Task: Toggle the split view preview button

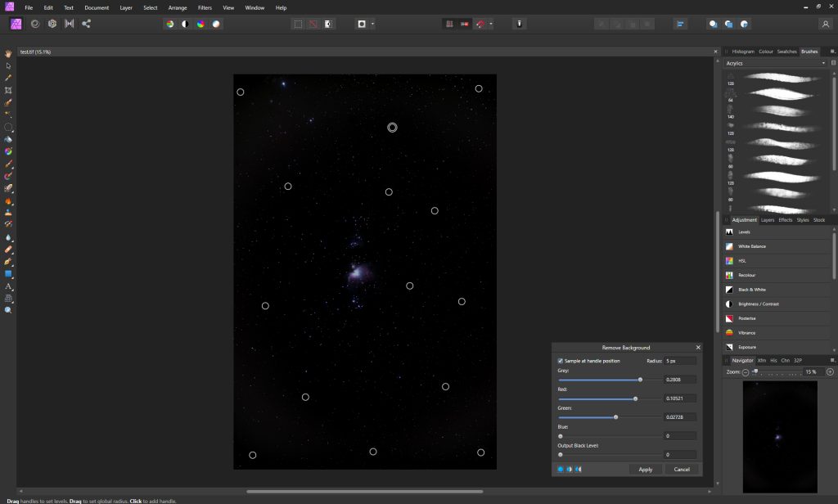Action: pos(570,469)
